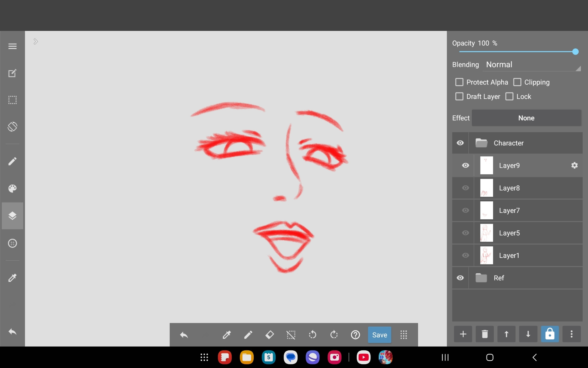This screenshot has width=588, height=368.
Task: Select the brush pencil tool in sidebar
Action: point(12,161)
